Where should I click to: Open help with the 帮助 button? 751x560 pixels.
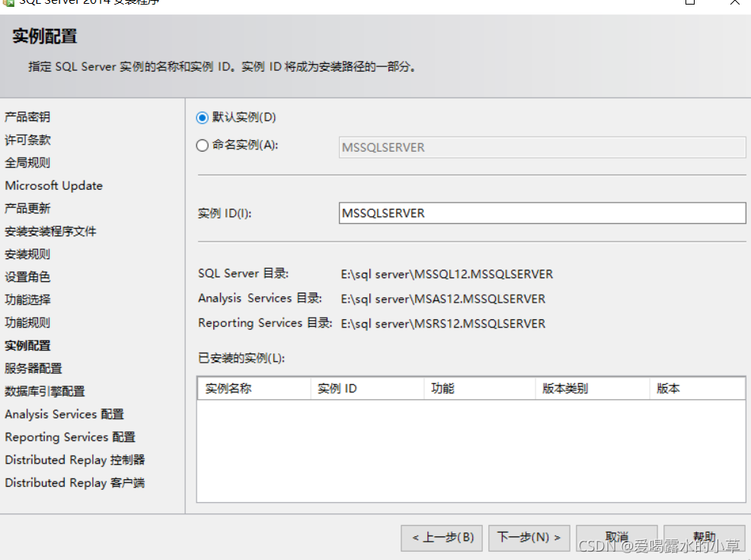click(x=704, y=537)
